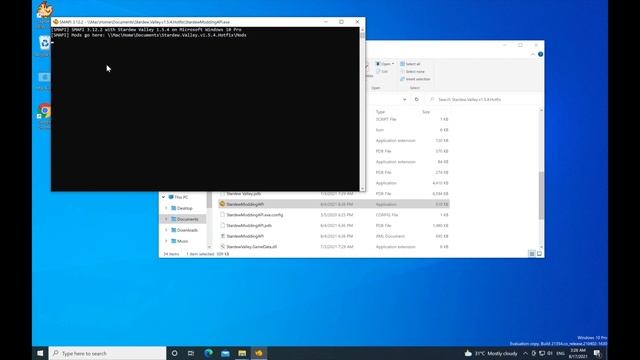Select Downloads in the navigation pane
The image size is (640, 360).
(184, 230)
